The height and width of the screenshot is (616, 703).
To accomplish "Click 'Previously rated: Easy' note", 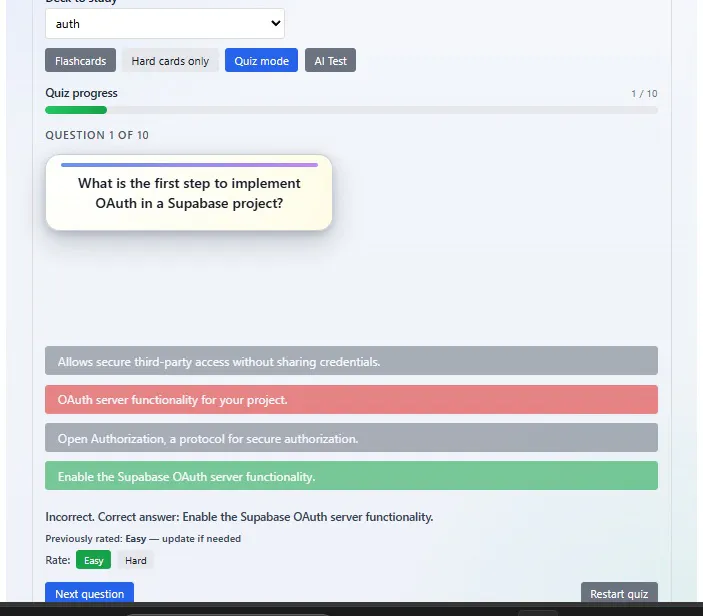I will [x=143, y=538].
